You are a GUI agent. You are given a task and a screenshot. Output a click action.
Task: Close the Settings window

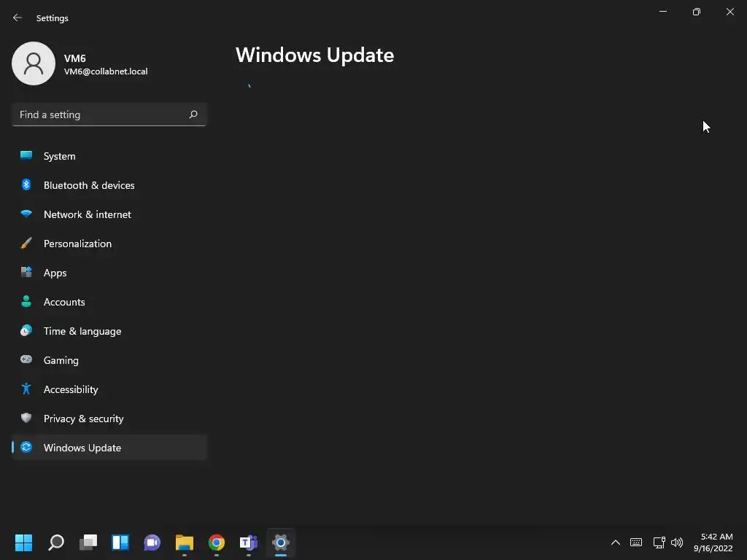click(x=729, y=12)
